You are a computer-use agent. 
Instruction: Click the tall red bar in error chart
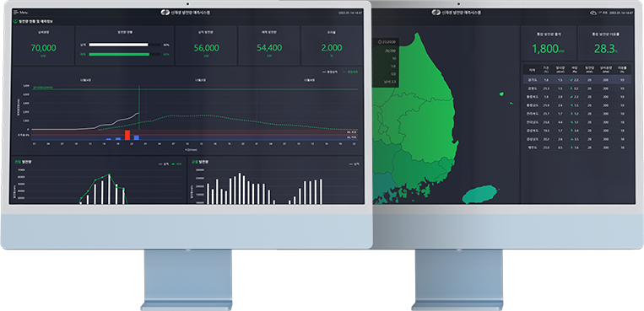pyautogui.click(x=127, y=135)
